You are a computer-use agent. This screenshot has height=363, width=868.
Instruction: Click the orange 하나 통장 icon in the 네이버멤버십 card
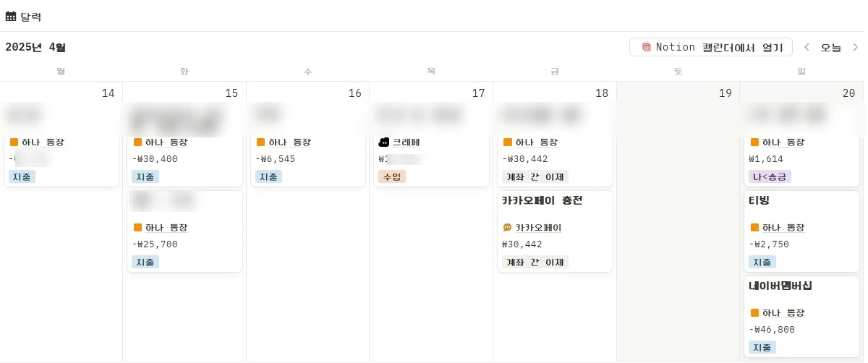click(755, 313)
